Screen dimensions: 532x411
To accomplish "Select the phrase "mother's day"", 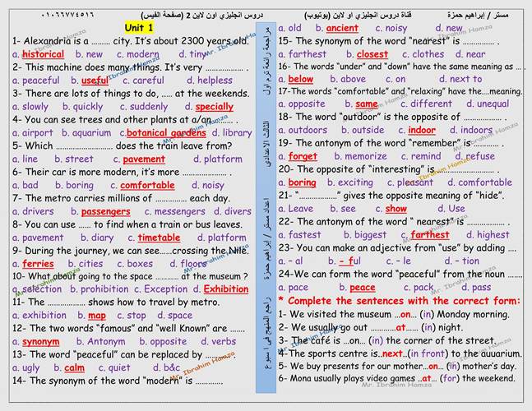I will click(x=489, y=367).
